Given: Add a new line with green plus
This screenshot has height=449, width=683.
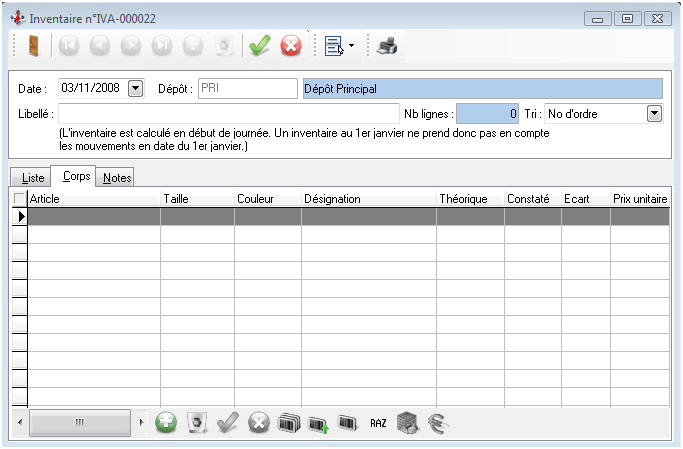Looking at the screenshot, I should coord(166,423).
